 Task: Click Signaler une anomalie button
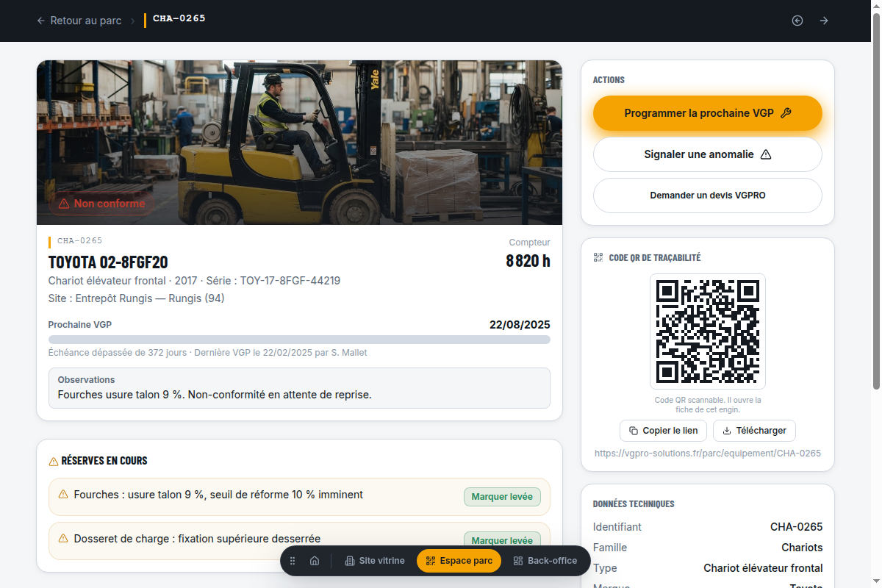tap(707, 154)
